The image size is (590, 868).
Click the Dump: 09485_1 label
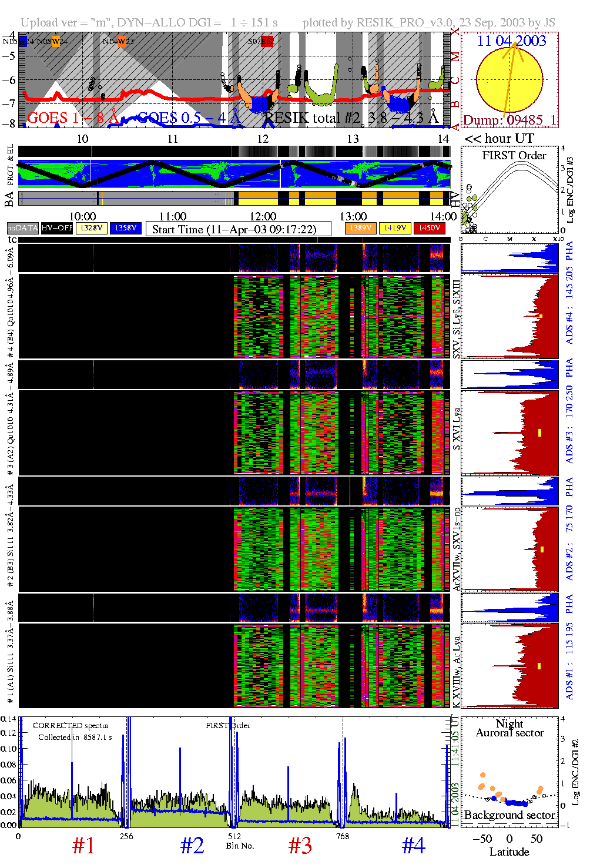click(509, 120)
